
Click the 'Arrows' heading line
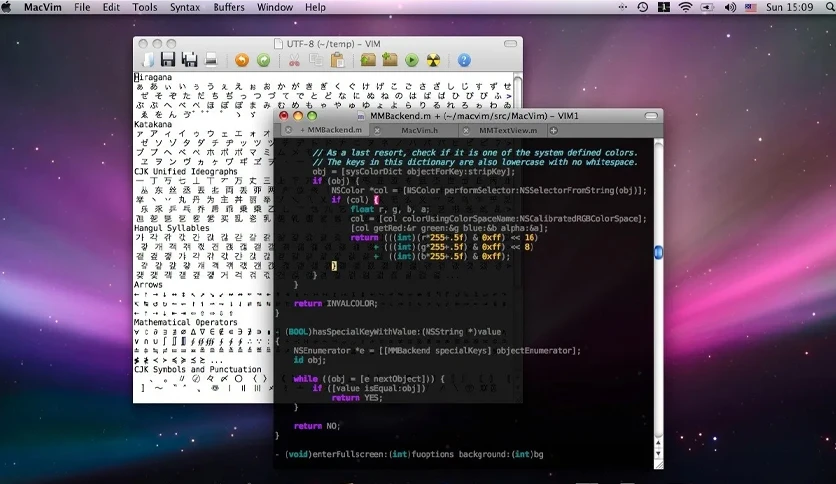tap(148, 285)
